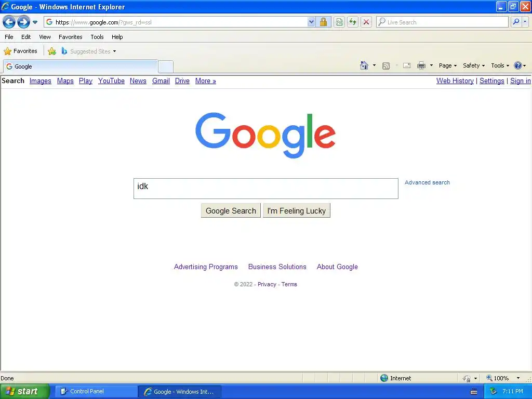Open Advanced search link
Viewport: 532px width, 399px height.
427,182
